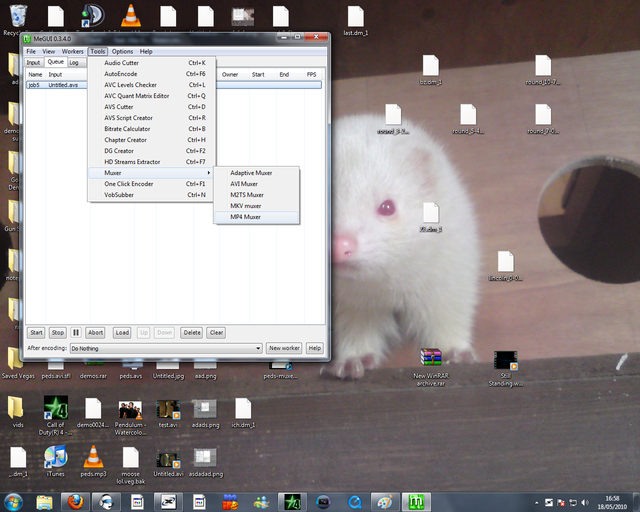
Task: Select the iTunes desktop shortcut
Action: [x=56, y=461]
